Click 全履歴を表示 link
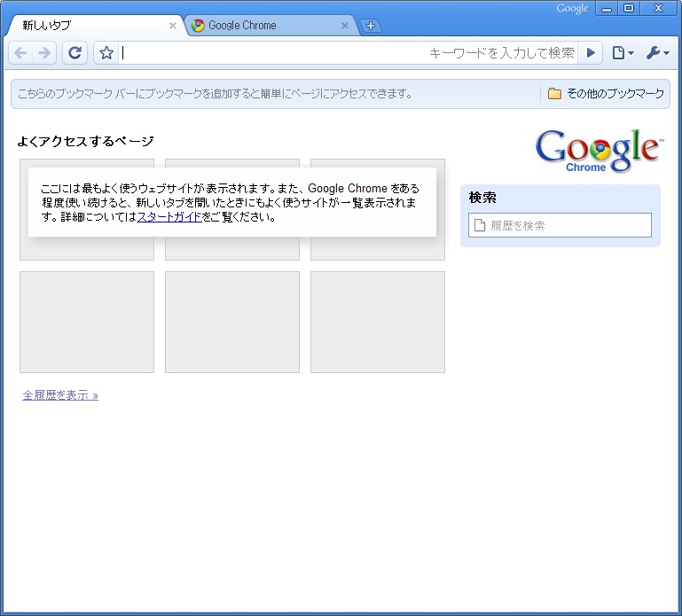682x616 pixels. click(x=60, y=395)
